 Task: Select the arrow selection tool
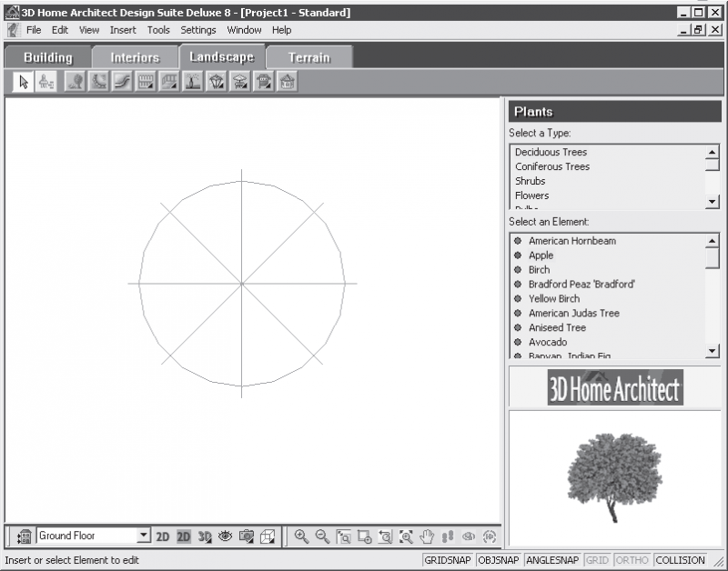(24, 82)
